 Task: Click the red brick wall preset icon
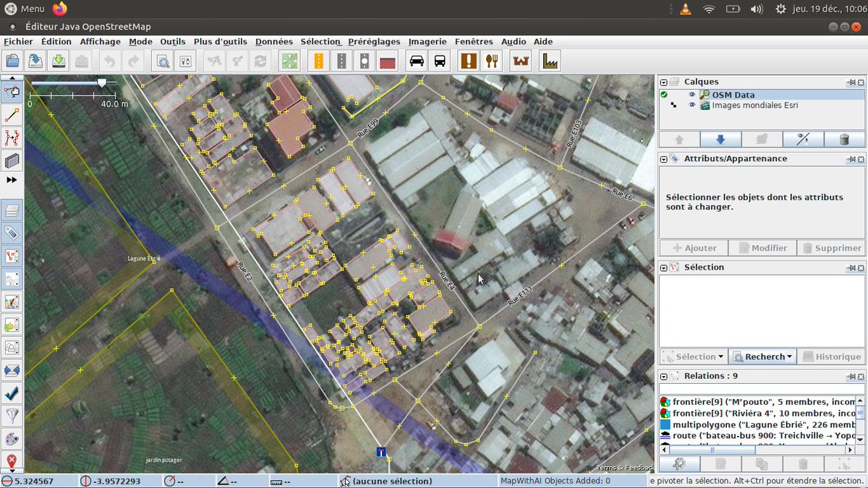[x=388, y=61]
